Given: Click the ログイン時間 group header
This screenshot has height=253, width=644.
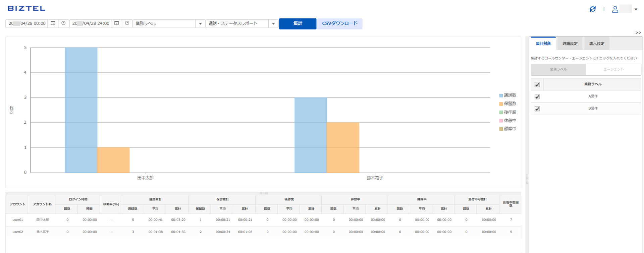Looking at the screenshot, I should click(78, 199).
